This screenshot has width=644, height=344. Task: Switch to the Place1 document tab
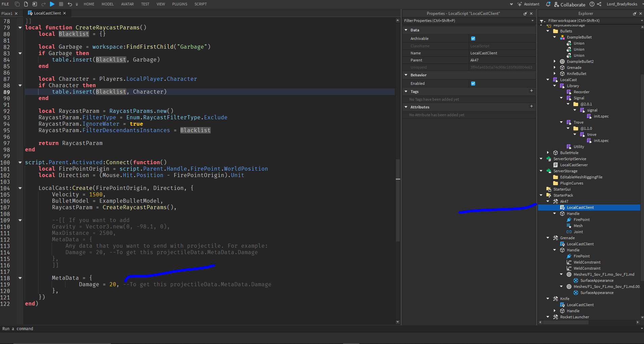7,14
